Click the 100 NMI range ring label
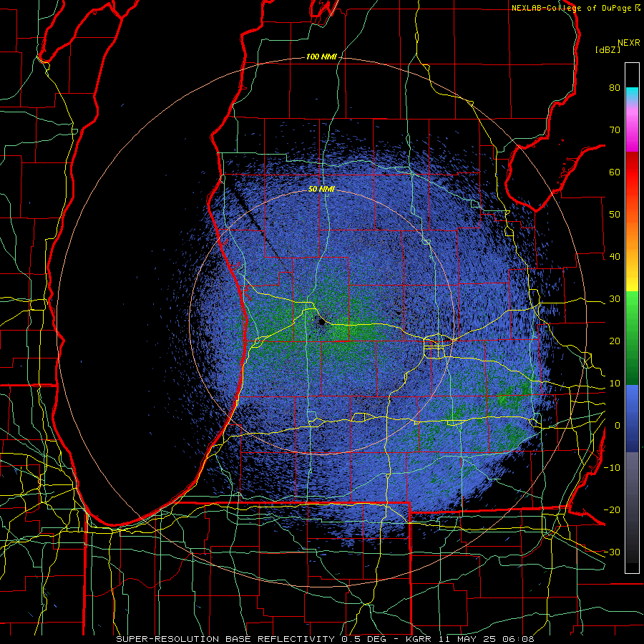 [321, 57]
